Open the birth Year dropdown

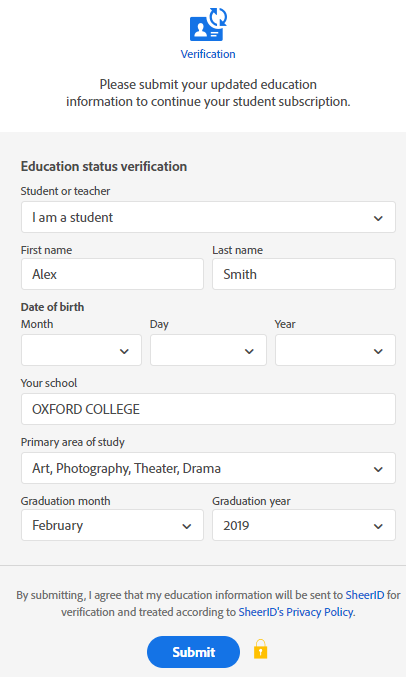(335, 350)
